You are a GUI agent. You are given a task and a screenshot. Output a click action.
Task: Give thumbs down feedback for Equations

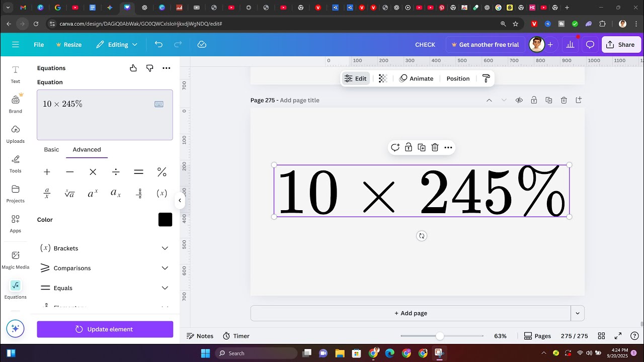pos(149,68)
